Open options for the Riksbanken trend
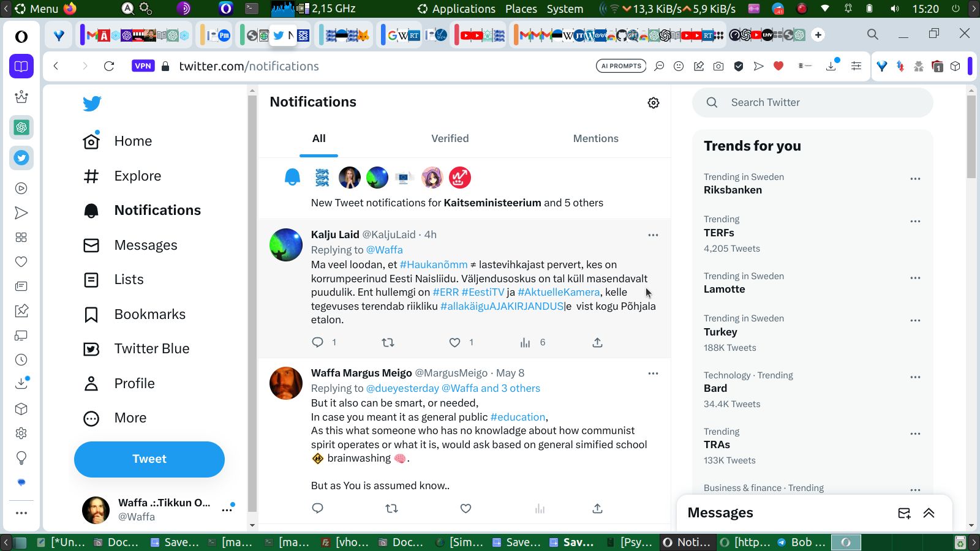 [x=915, y=179]
